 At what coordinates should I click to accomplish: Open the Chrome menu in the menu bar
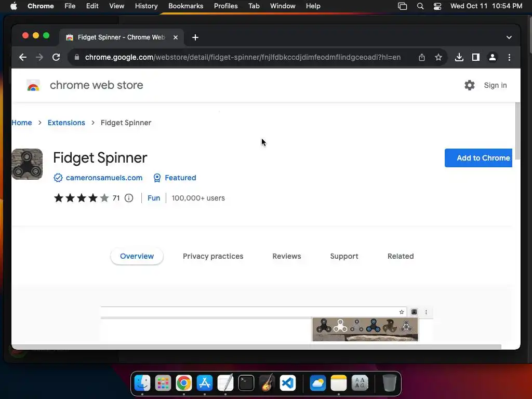pos(41,6)
